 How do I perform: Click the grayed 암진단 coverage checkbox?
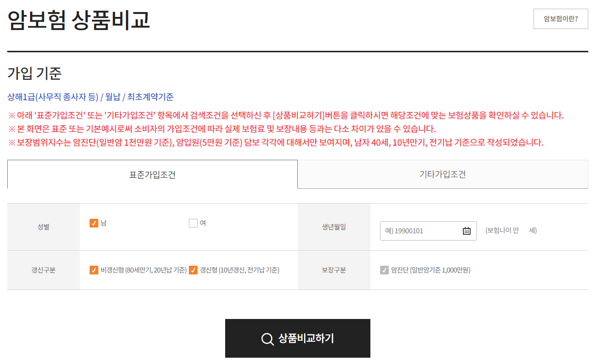pyautogui.click(x=386, y=270)
